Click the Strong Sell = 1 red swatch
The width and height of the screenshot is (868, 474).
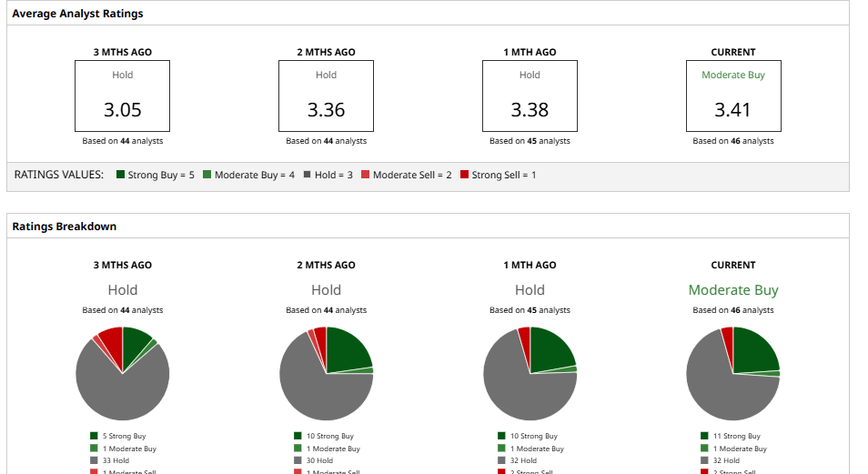(x=464, y=175)
